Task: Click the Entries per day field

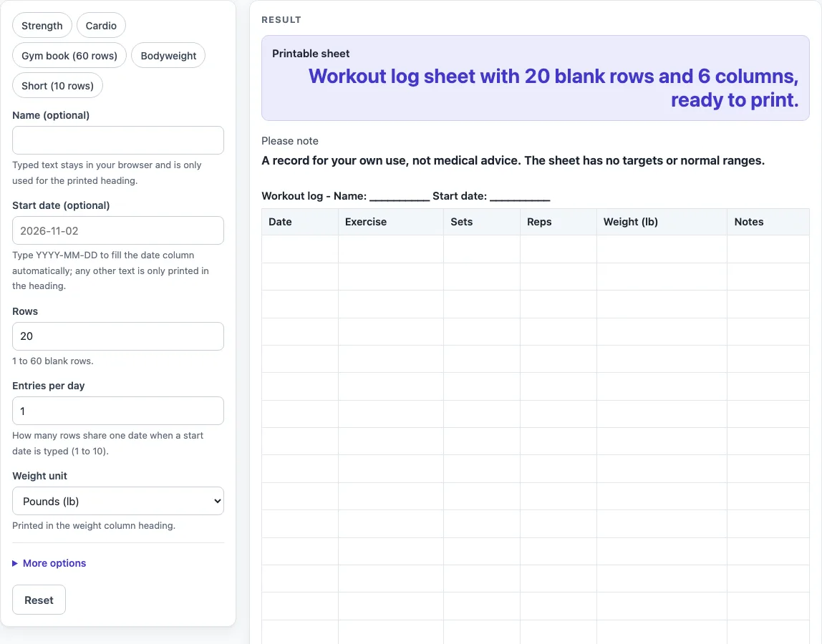Action: [118, 411]
